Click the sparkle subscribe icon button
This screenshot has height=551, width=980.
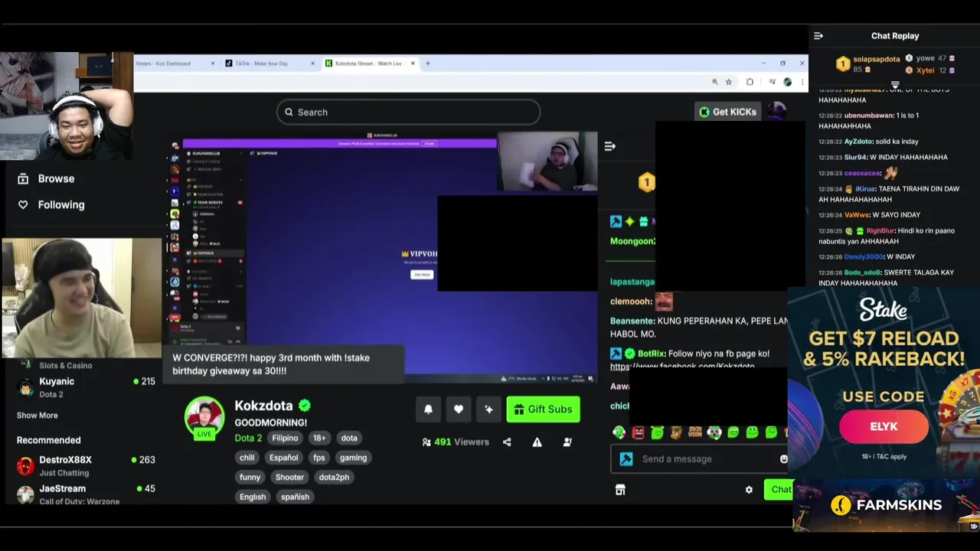point(488,409)
